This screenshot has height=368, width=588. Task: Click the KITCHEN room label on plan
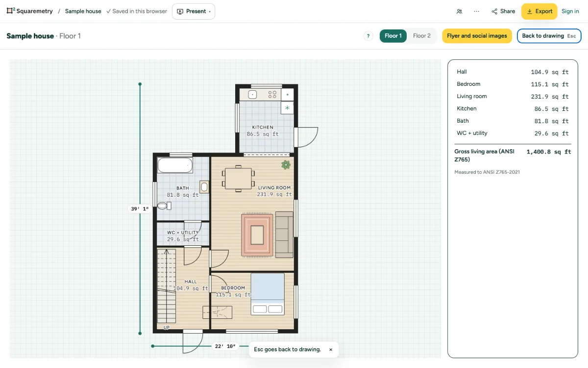[263, 127]
